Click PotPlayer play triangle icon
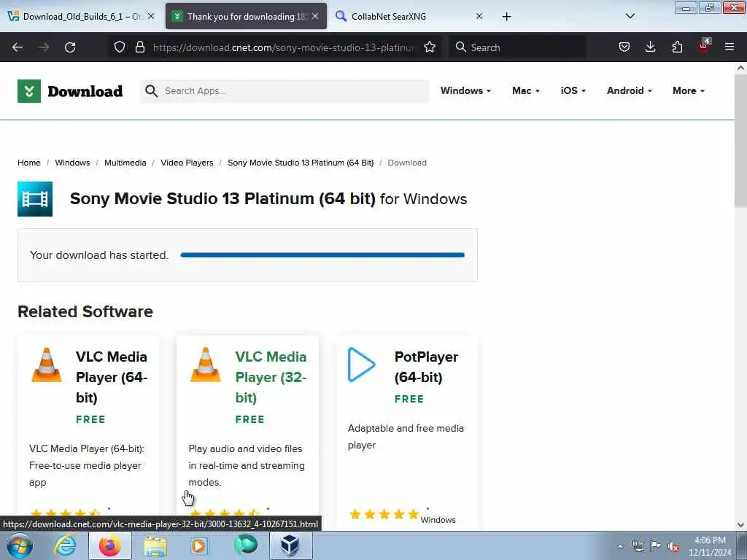 (x=361, y=365)
